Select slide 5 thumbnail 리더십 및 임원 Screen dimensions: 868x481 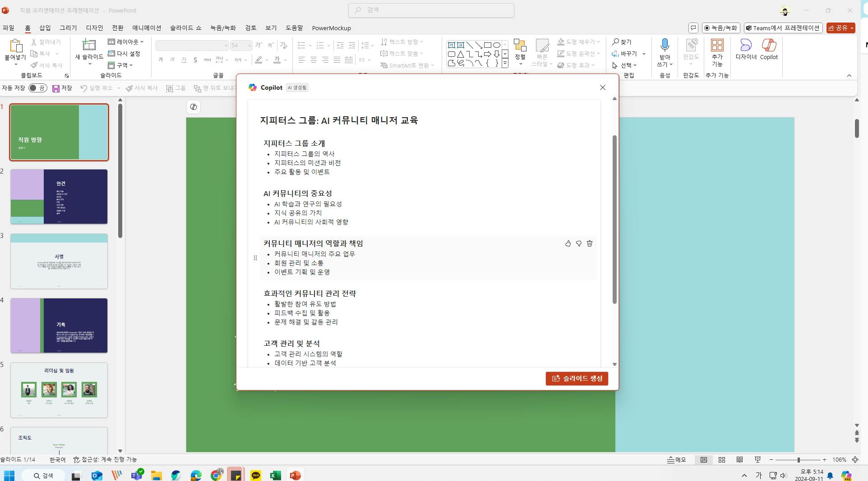pyautogui.click(x=59, y=390)
